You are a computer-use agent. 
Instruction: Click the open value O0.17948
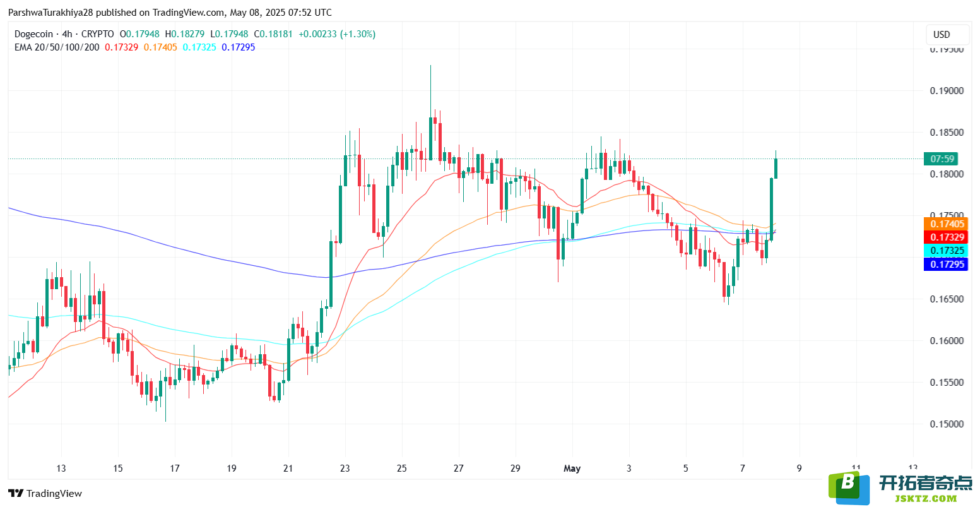pos(140,34)
